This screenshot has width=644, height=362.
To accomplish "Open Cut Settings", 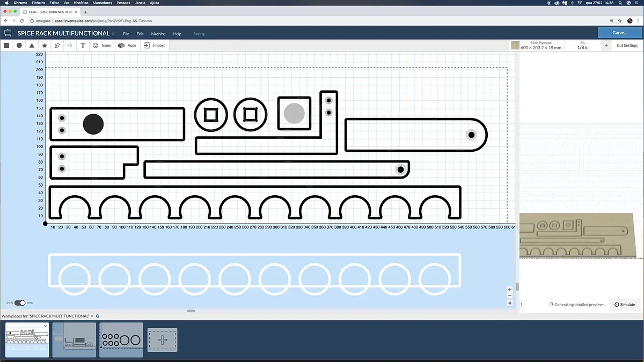I will (627, 46).
